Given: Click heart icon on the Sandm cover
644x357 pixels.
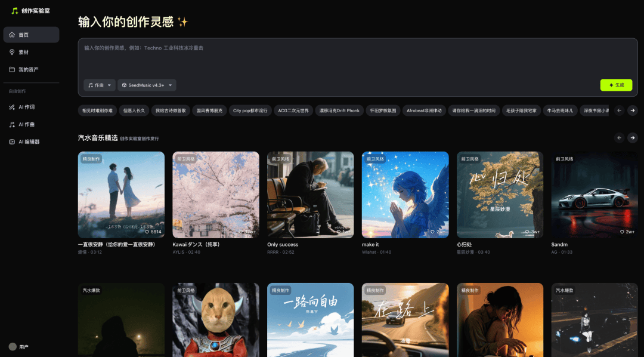Looking at the screenshot, I should pyautogui.click(x=622, y=232).
